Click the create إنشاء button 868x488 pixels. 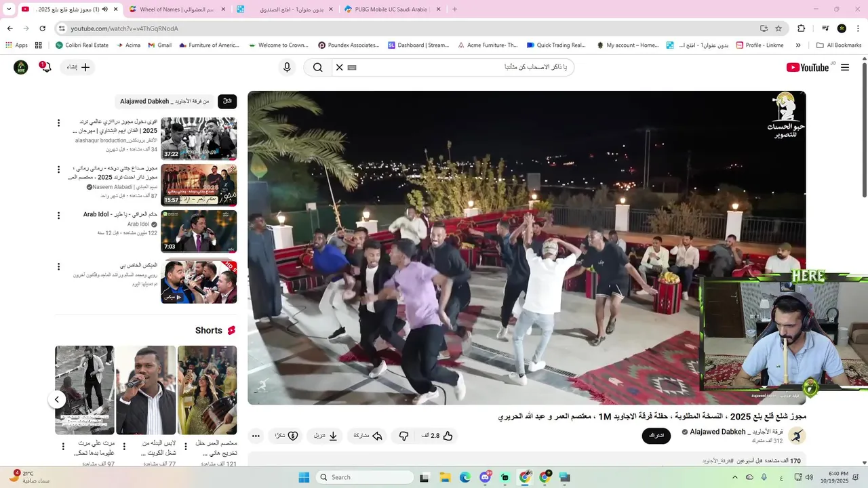[78, 67]
